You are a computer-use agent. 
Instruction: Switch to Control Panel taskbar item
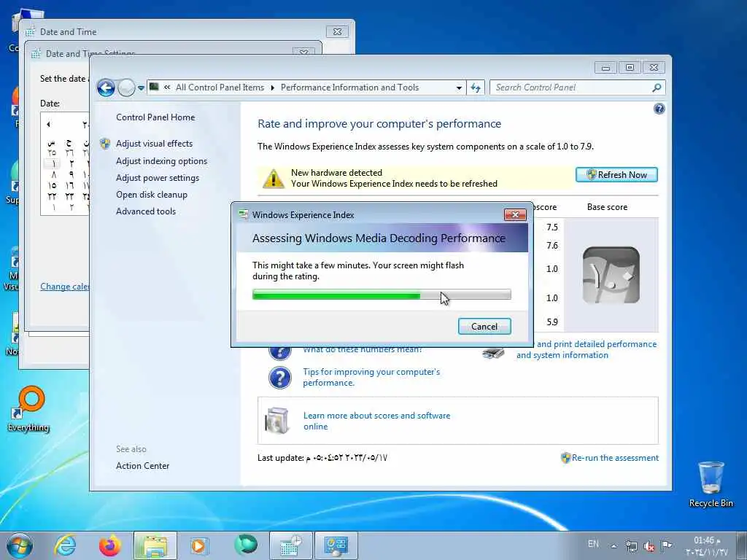pos(336,545)
